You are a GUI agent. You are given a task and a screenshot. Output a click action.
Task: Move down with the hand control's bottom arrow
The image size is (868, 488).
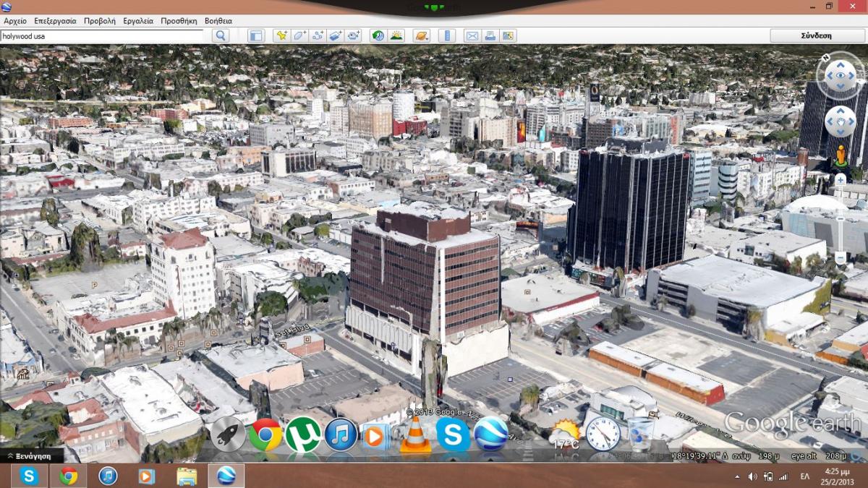(x=840, y=132)
